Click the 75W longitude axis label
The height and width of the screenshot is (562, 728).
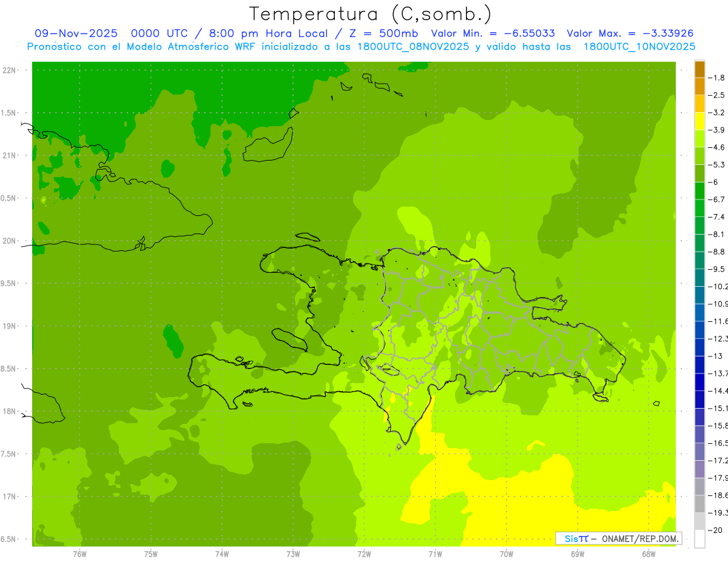point(151,554)
